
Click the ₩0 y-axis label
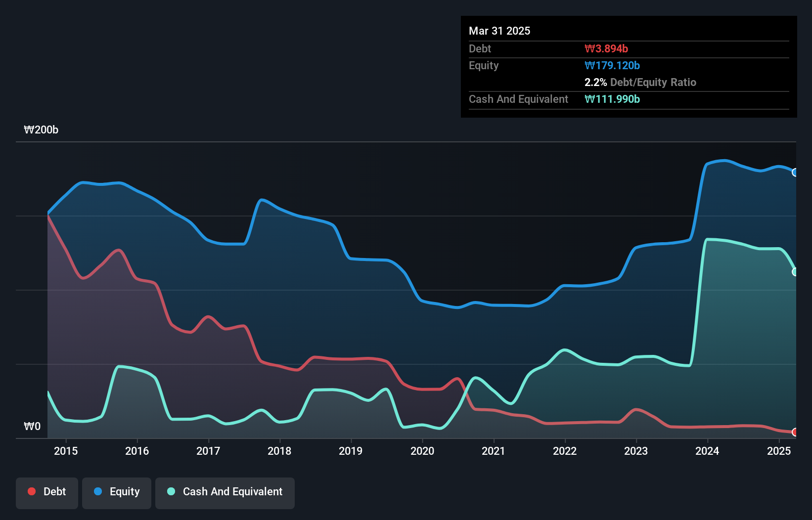(32, 426)
